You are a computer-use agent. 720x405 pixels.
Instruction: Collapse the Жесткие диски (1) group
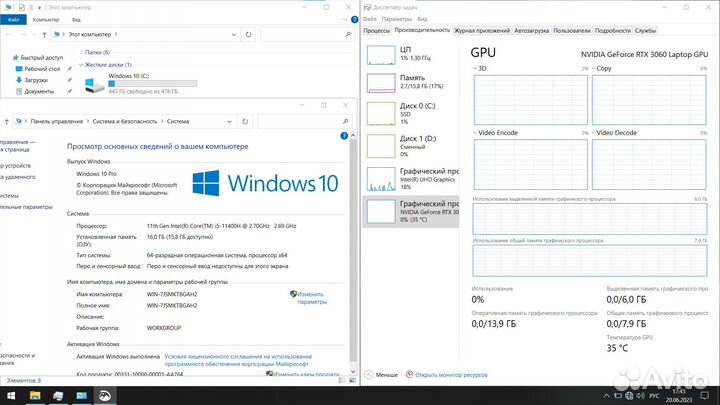(80, 65)
